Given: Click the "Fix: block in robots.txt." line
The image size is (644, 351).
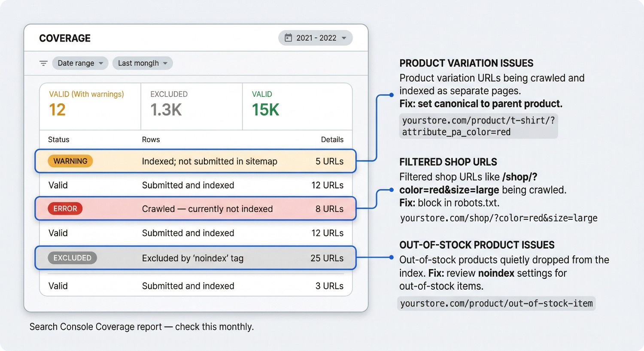Looking at the screenshot, I should (450, 203).
